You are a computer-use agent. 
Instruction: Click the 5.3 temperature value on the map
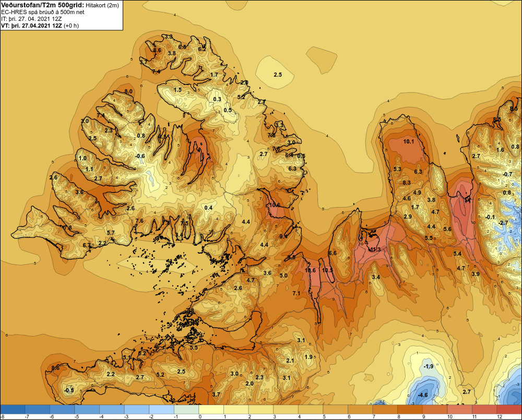(x=397, y=169)
